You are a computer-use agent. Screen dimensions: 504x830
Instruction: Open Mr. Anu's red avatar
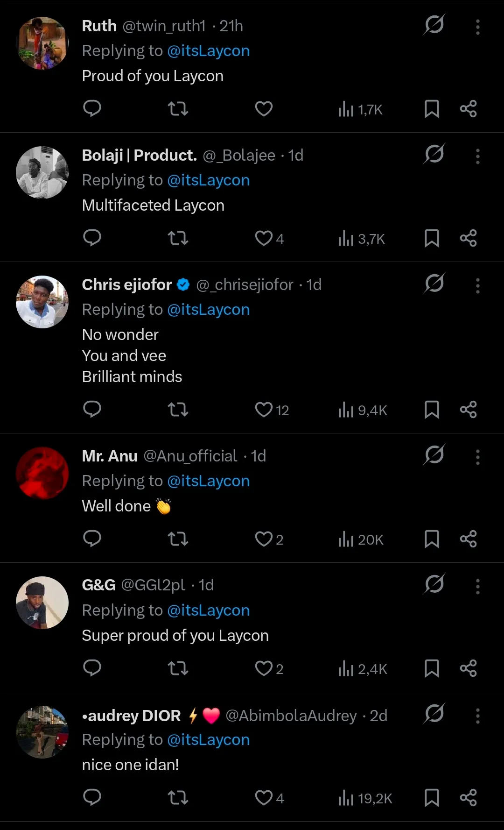42,473
